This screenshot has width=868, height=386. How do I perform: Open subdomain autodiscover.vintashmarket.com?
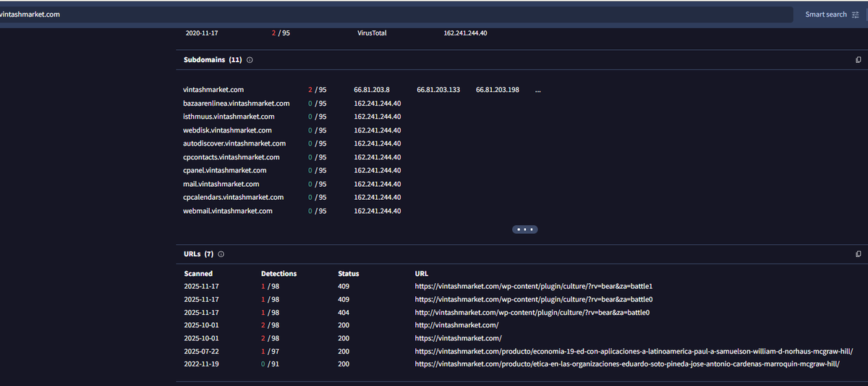click(x=234, y=143)
